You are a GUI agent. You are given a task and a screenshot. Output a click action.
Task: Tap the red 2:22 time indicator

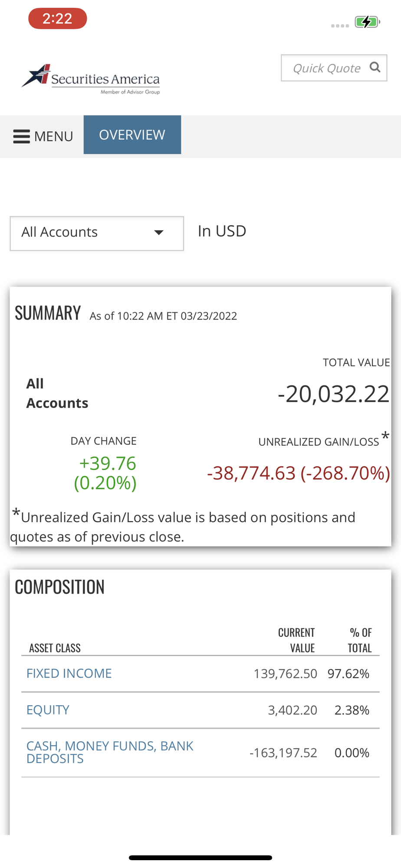[57, 19]
